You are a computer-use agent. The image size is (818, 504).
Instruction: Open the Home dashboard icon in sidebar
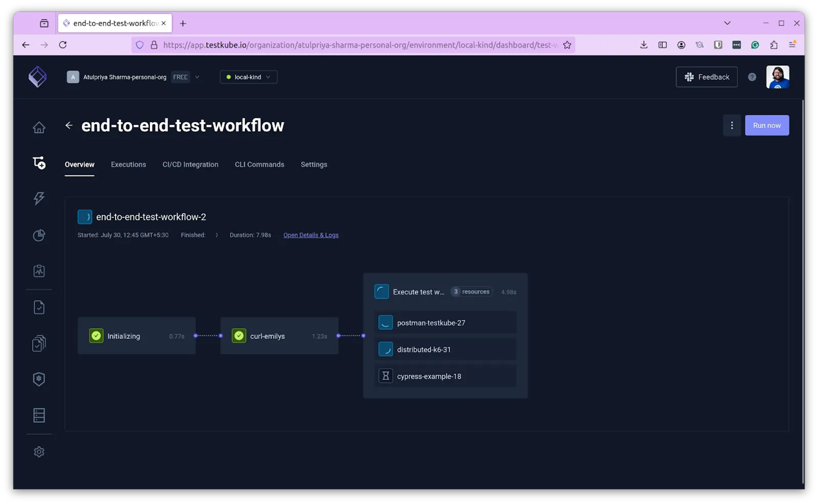pos(39,127)
